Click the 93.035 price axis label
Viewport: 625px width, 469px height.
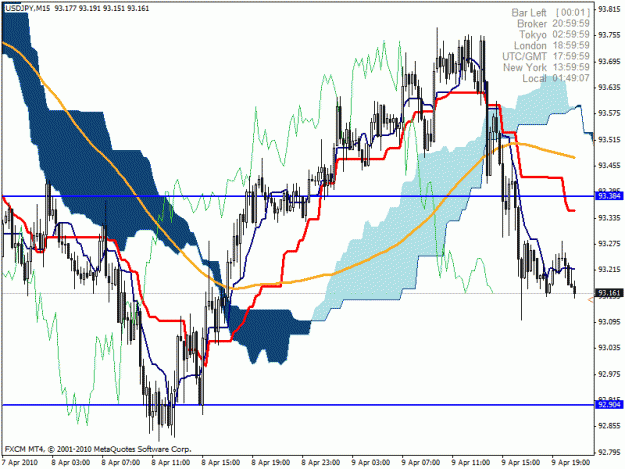pyautogui.click(x=609, y=348)
